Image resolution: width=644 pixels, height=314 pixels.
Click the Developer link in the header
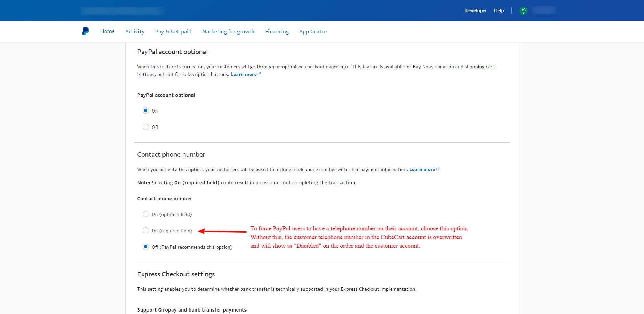coord(476,10)
